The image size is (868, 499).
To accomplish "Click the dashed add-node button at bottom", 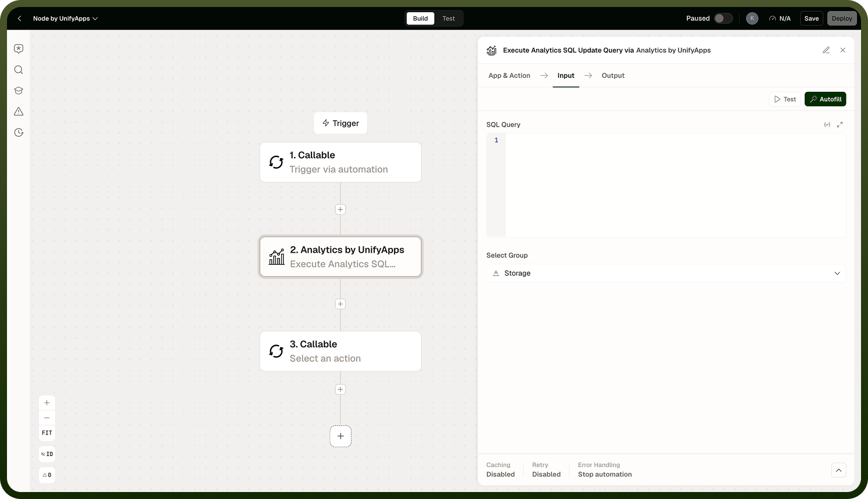I will click(340, 436).
